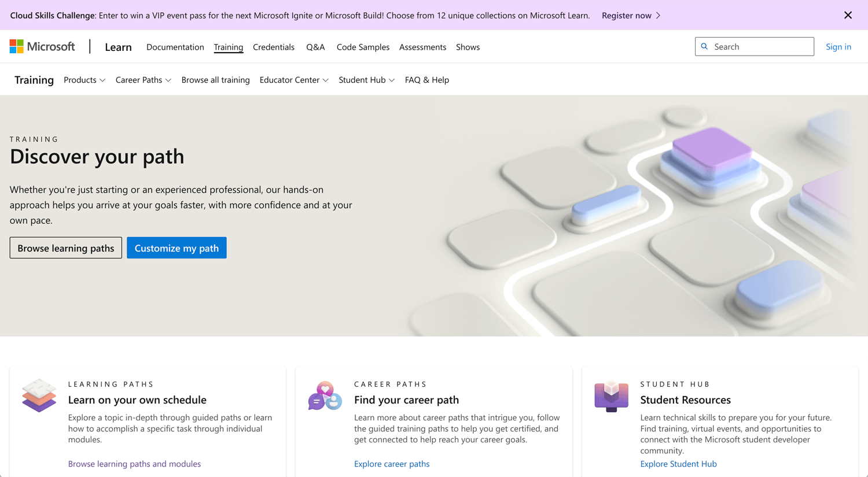Click the Browse learning paths button
The image size is (868, 477).
[66, 248]
